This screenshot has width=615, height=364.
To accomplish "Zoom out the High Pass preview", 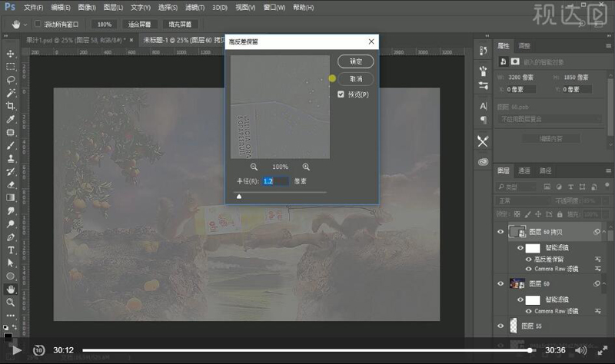I will (254, 167).
